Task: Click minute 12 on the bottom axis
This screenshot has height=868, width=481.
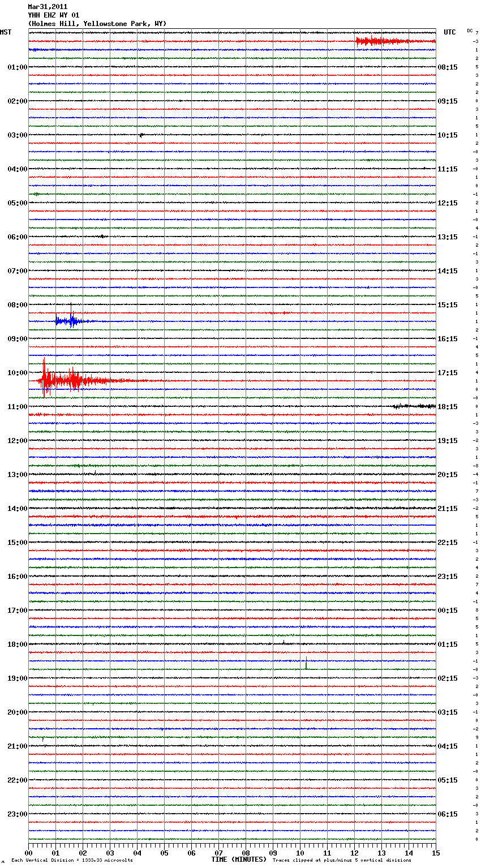Action: point(354,853)
